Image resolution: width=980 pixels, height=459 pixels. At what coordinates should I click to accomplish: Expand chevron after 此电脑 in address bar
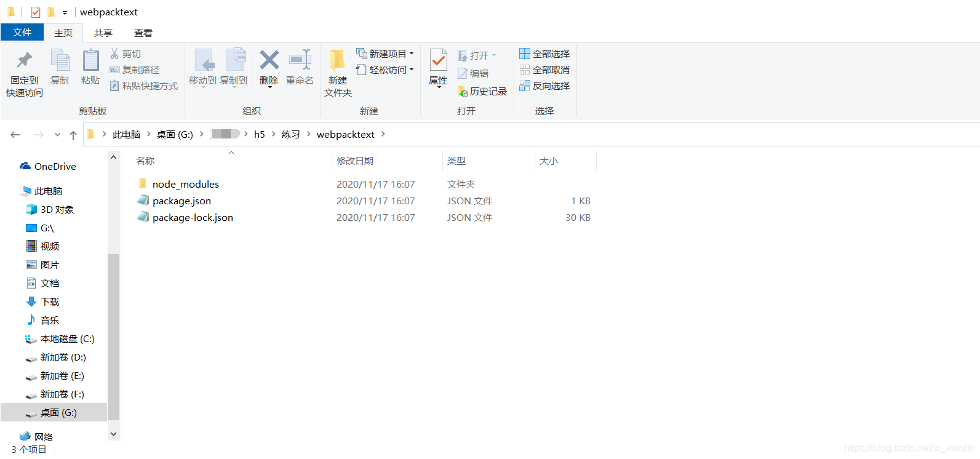pos(148,134)
